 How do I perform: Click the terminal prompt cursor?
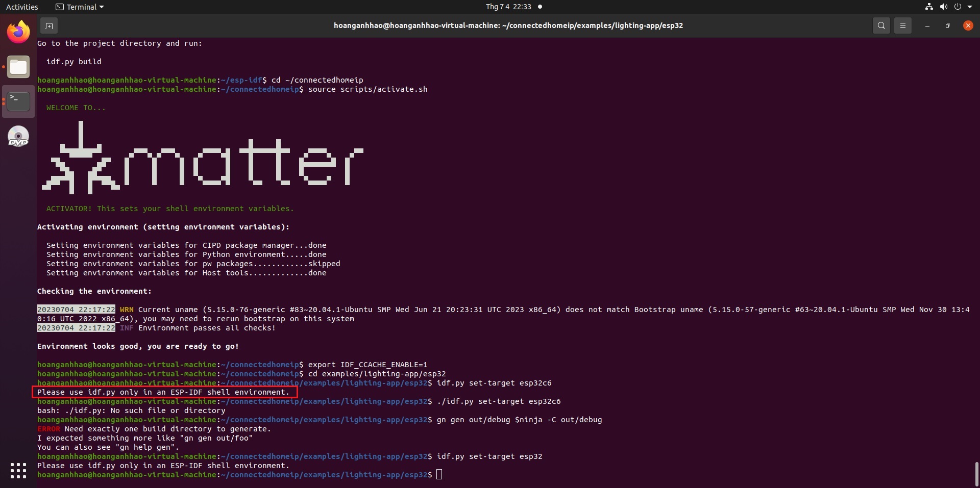439,475
